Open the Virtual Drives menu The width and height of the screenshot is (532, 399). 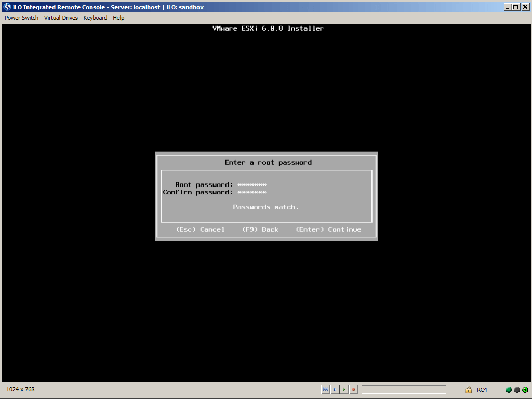click(x=61, y=18)
